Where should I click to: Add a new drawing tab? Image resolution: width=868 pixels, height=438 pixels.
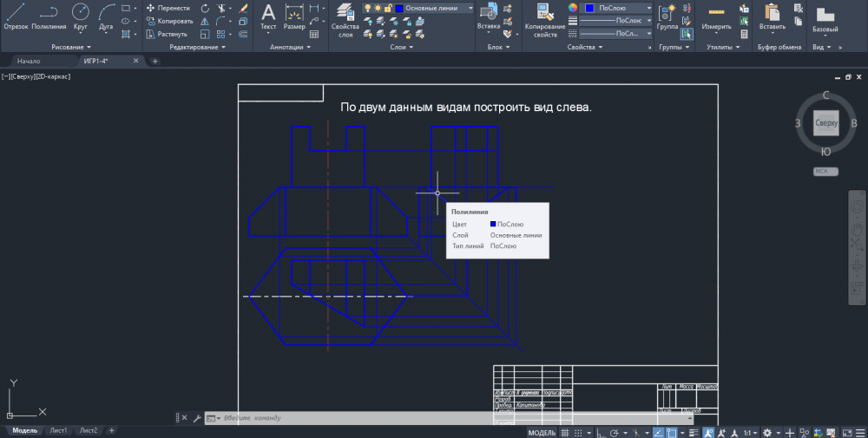[x=155, y=61]
